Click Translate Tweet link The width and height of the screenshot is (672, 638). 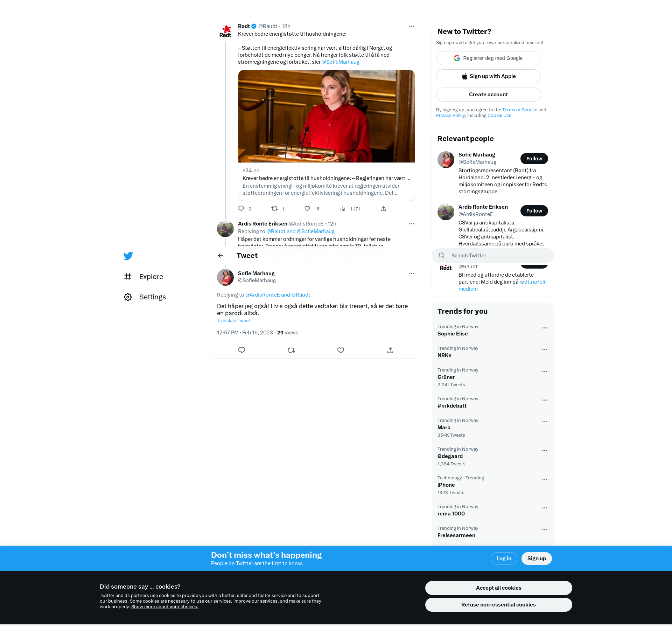pyautogui.click(x=233, y=321)
